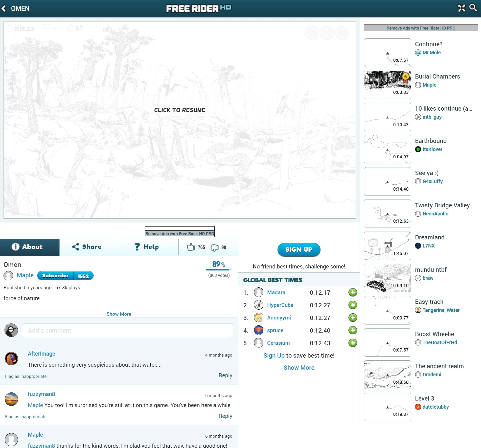481x448 pixels.
Task: Visit Tangerine_Water's profile link
Action: point(441,310)
